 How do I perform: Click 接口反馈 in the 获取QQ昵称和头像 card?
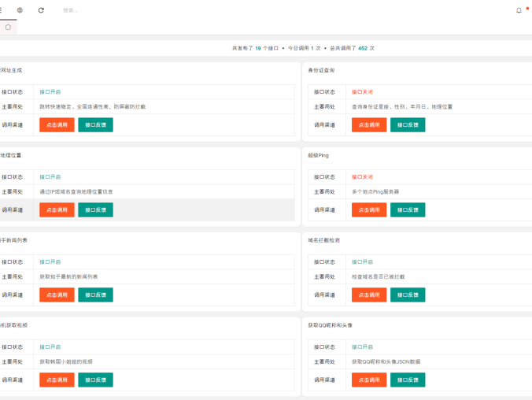click(408, 380)
